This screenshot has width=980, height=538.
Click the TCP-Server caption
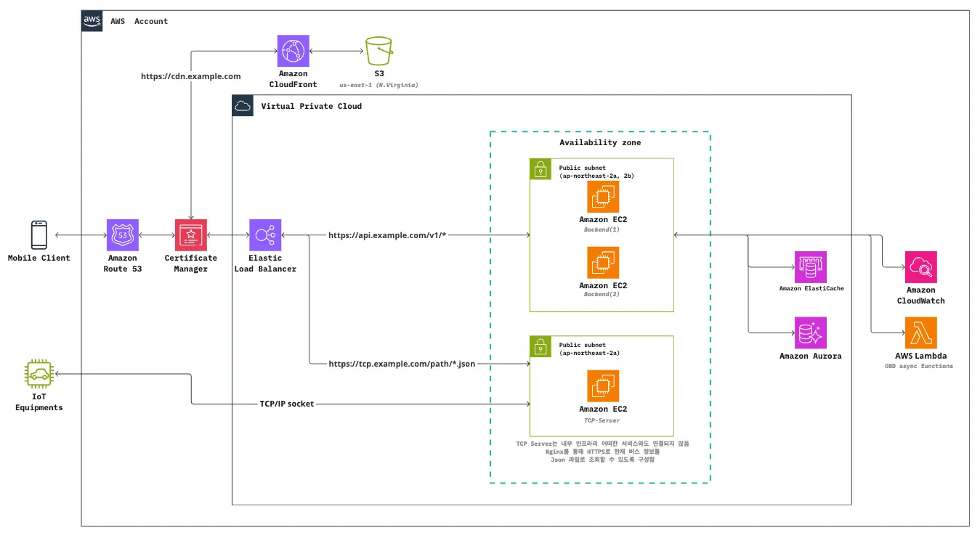[x=603, y=420]
